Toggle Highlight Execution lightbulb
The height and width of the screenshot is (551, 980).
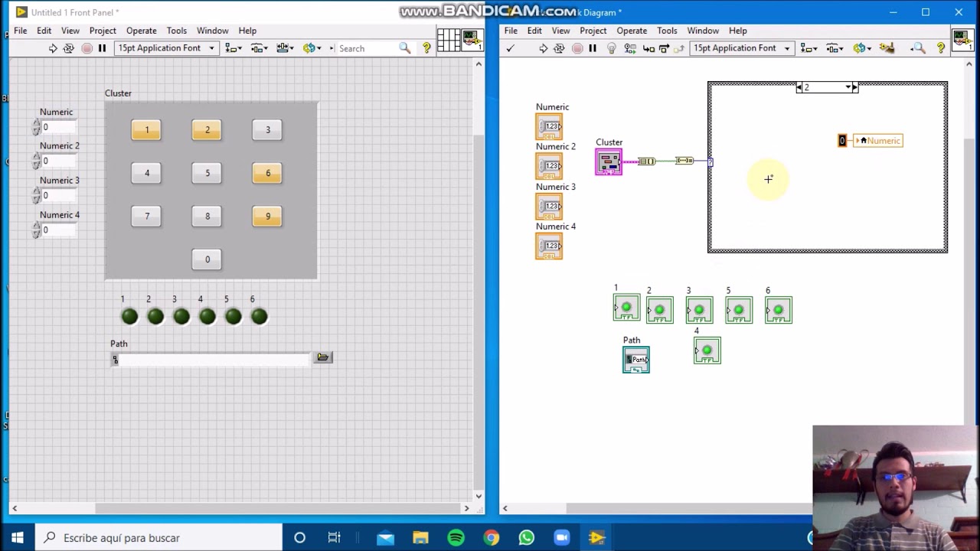611,48
